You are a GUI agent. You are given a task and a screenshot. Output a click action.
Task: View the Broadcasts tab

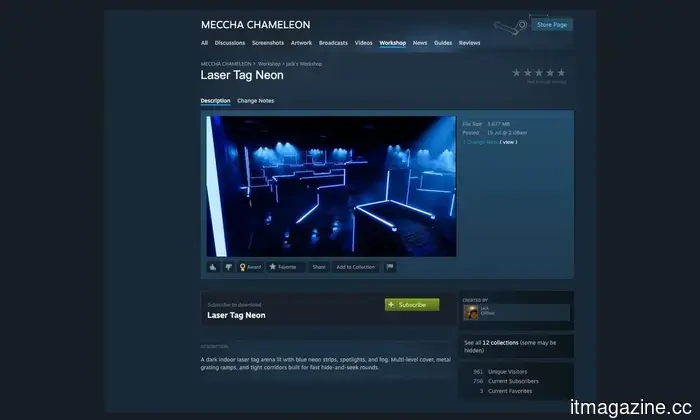[x=333, y=43]
